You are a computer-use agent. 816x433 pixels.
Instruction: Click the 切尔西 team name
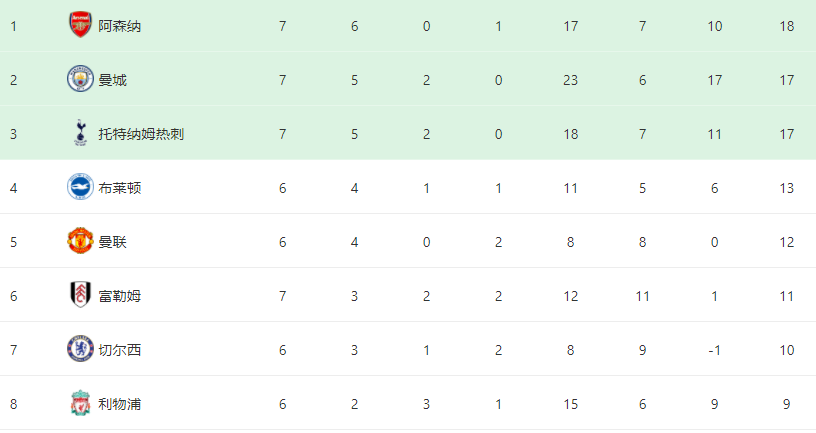119,350
